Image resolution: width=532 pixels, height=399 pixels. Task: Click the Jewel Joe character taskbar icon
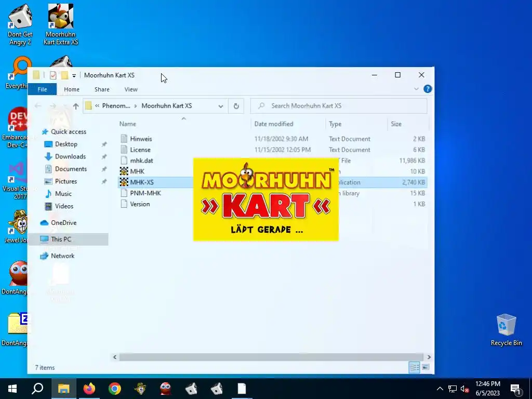(140, 389)
